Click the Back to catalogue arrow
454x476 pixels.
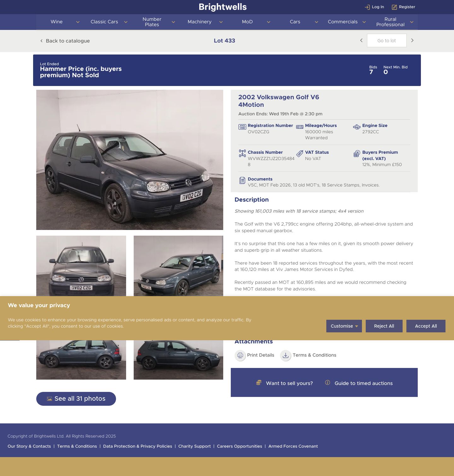pyautogui.click(x=41, y=41)
